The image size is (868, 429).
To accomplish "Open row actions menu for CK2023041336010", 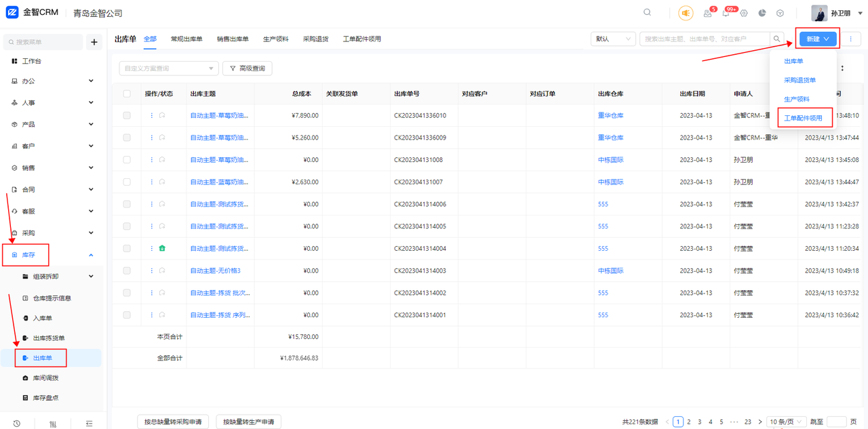I will pyautogui.click(x=151, y=115).
